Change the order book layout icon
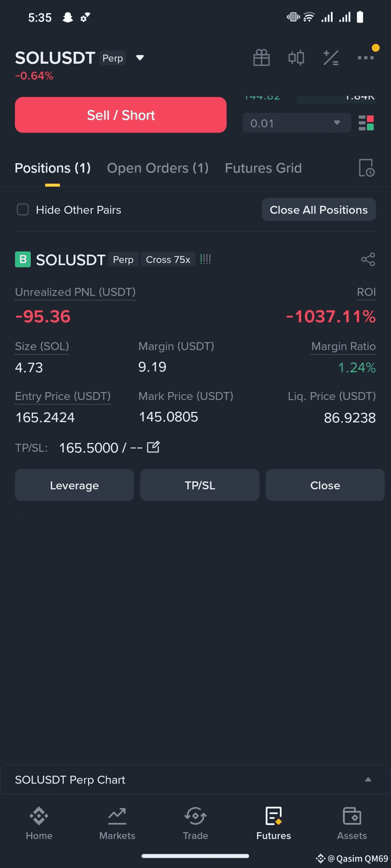This screenshot has height=868, width=391. pos(366,123)
